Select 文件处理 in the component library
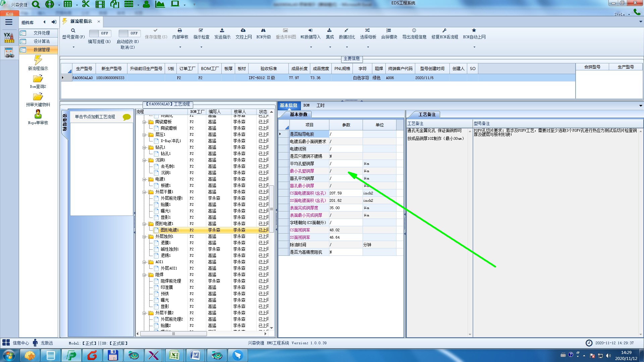 42,33
